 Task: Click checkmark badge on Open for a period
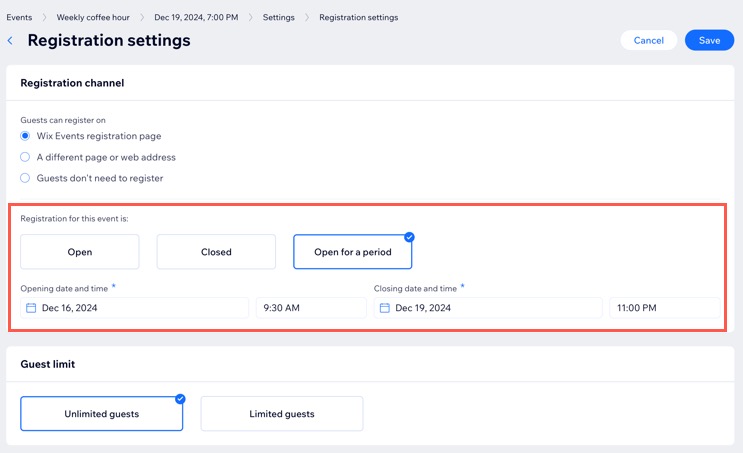pos(409,237)
